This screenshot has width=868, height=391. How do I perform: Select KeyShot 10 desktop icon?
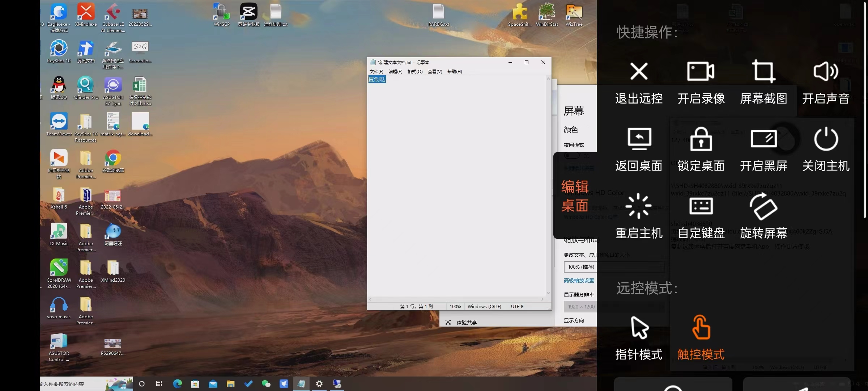(59, 51)
